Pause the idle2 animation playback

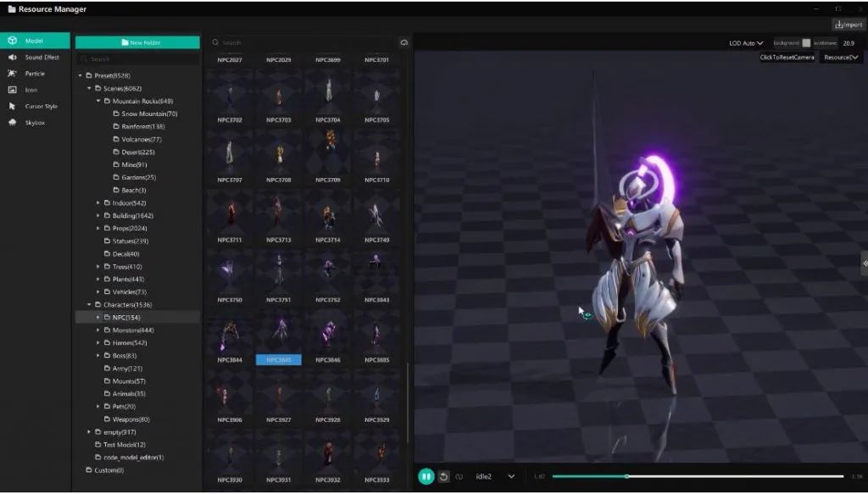[426, 477]
